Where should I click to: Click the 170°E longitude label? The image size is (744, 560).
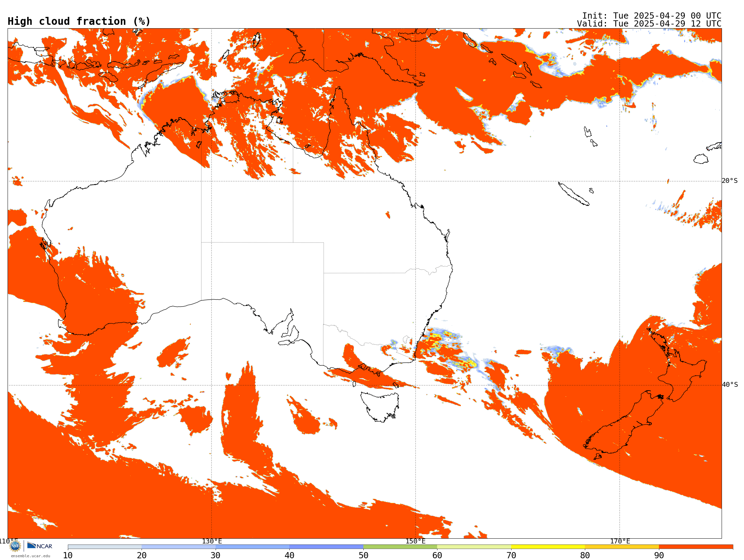(x=620, y=541)
